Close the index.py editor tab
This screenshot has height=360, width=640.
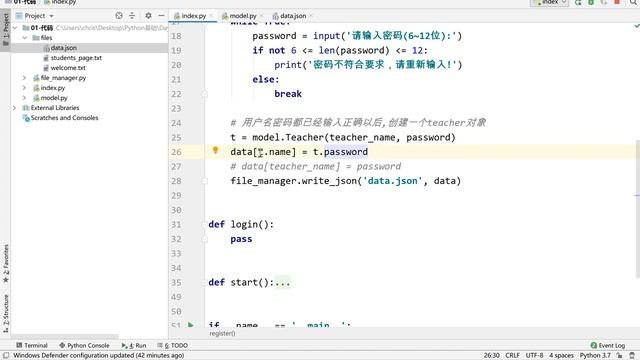[211, 16]
